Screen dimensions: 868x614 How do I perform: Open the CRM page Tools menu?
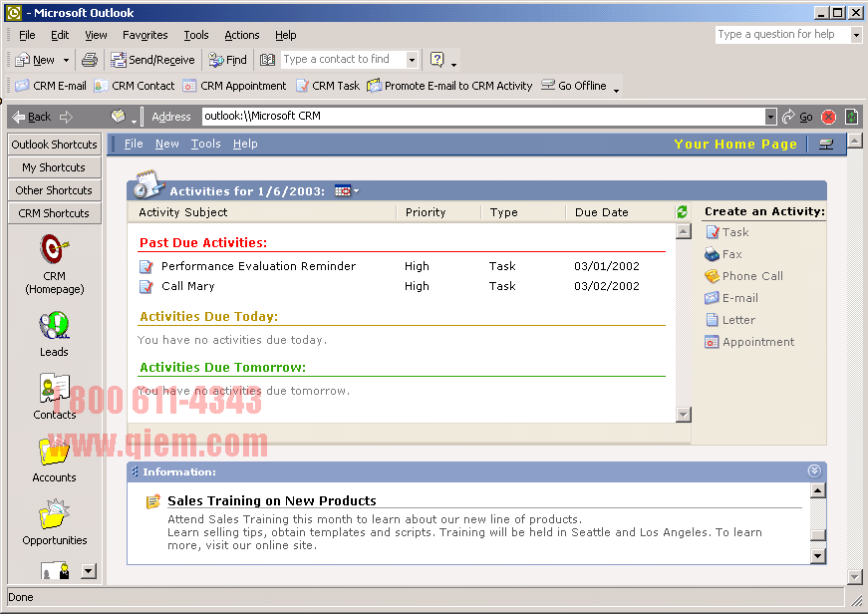[x=206, y=144]
